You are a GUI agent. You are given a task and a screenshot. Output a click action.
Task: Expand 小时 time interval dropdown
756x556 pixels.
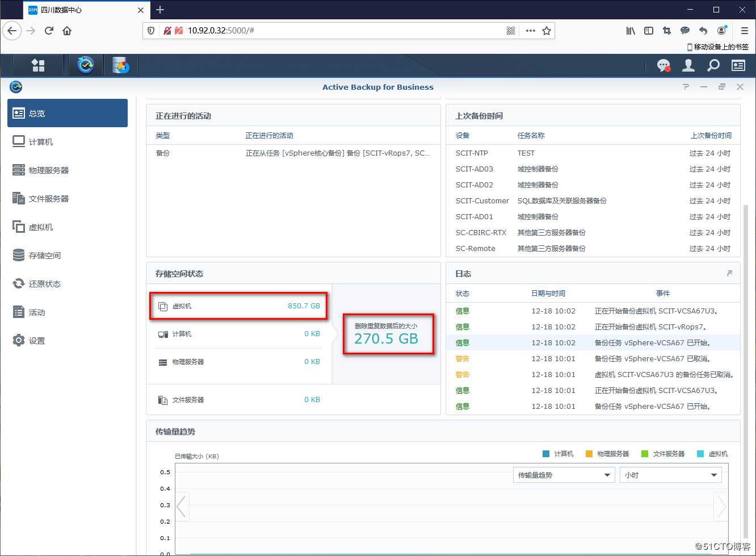pos(670,475)
